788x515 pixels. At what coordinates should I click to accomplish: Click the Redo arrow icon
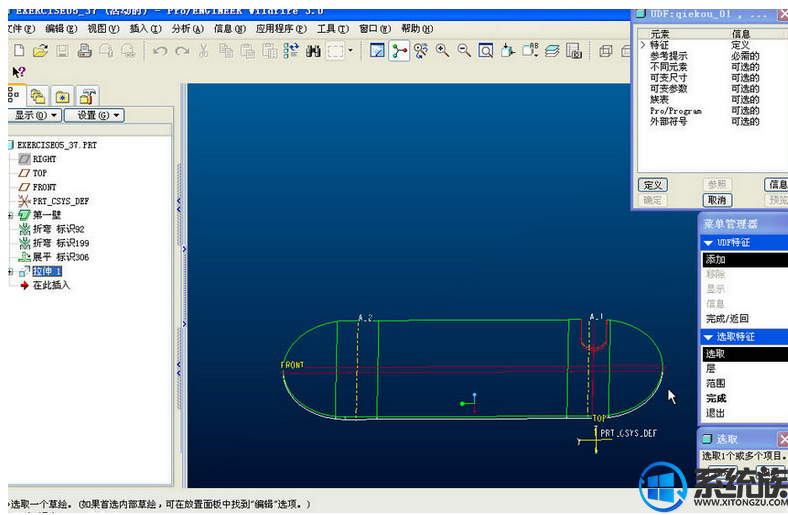click(x=182, y=51)
